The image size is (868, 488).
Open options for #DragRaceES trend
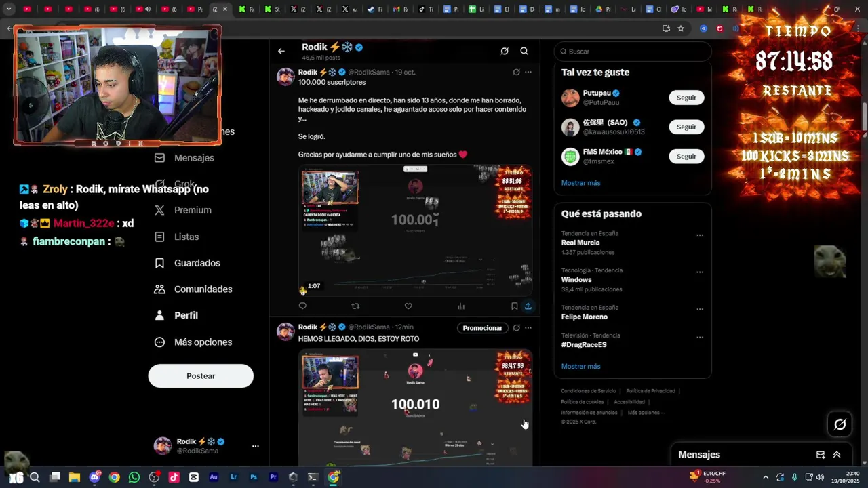(700, 338)
